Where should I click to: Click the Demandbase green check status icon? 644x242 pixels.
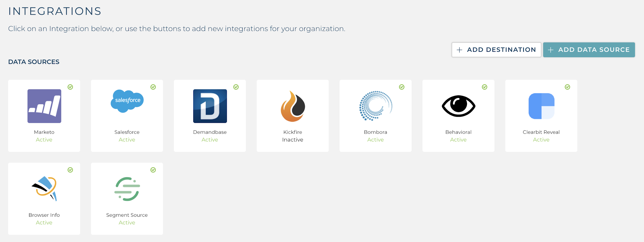236,87
